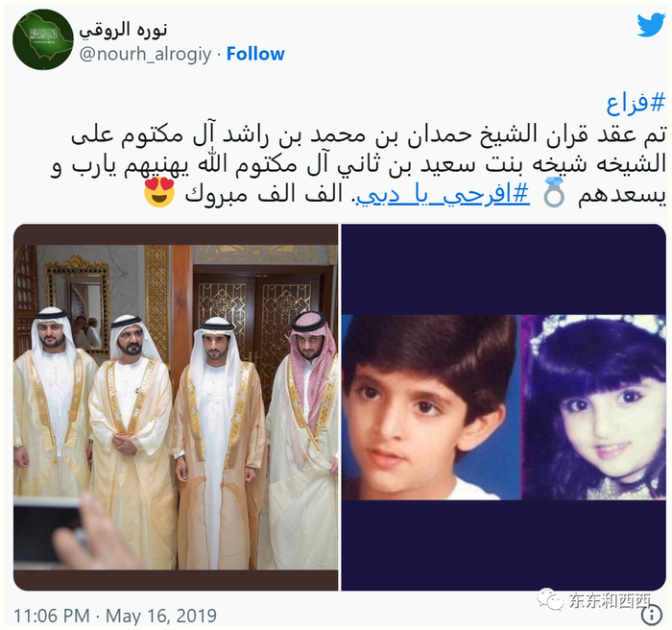Open the group photo of four men
Image resolution: width=672 pixels, height=630 pixels.
[x=176, y=407]
